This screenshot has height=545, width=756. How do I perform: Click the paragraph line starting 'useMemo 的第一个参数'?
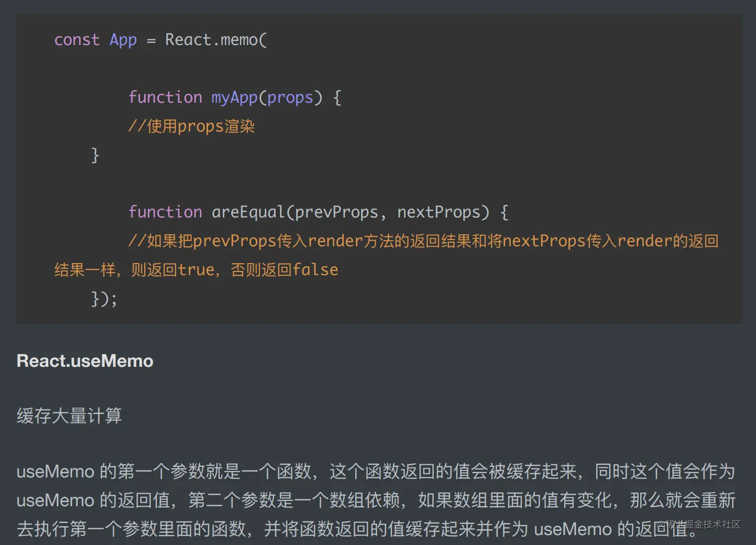click(376, 472)
